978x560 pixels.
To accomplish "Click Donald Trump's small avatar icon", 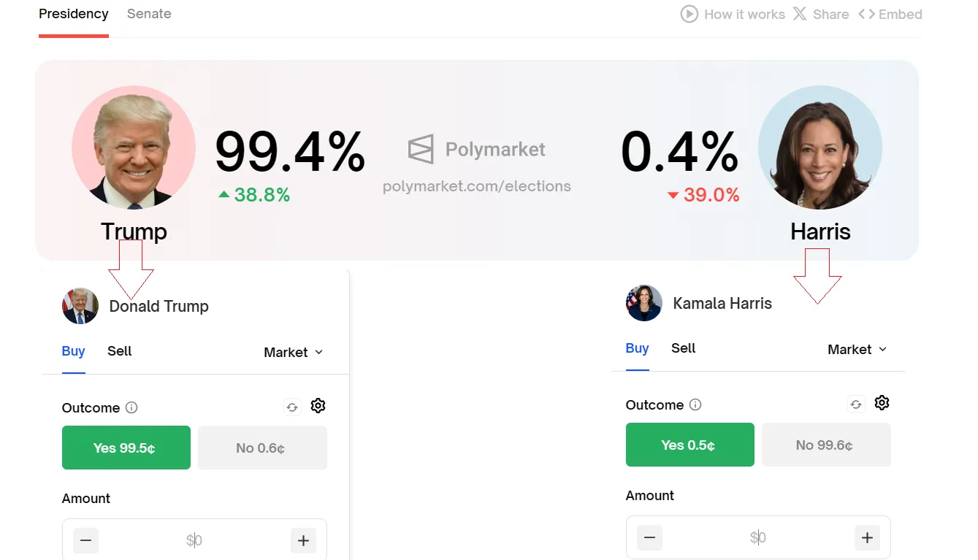I will (x=80, y=306).
